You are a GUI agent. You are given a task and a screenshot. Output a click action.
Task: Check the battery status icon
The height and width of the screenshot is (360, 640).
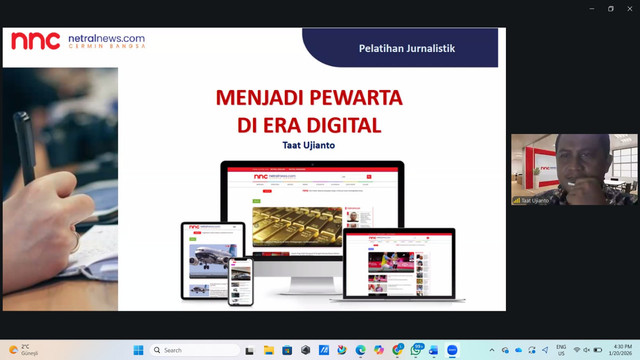(x=598, y=350)
